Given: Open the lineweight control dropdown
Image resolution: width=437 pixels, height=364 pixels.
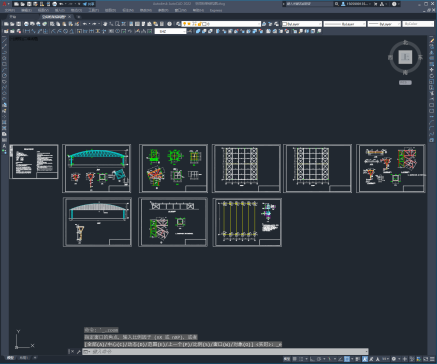Looking at the screenshot, I should click(x=384, y=24).
